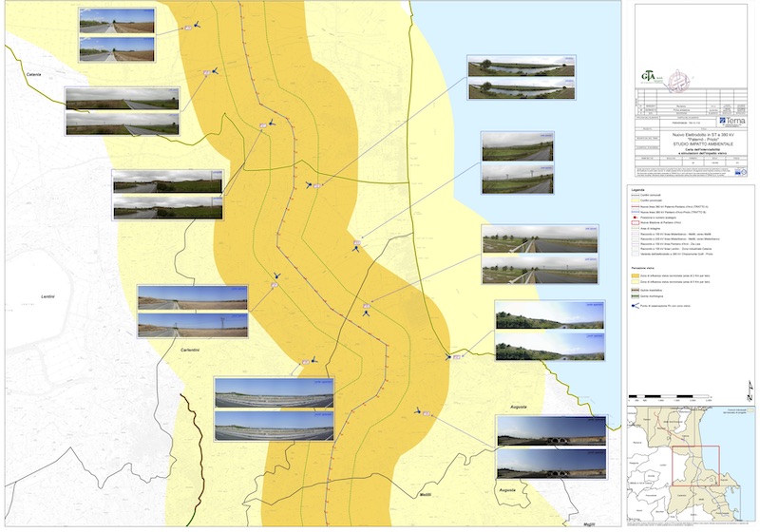The width and height of the screenshot is (760, 532).
Task: Open the highway guardrail photo at bottom center-left
Action: [x=274, y=393]
